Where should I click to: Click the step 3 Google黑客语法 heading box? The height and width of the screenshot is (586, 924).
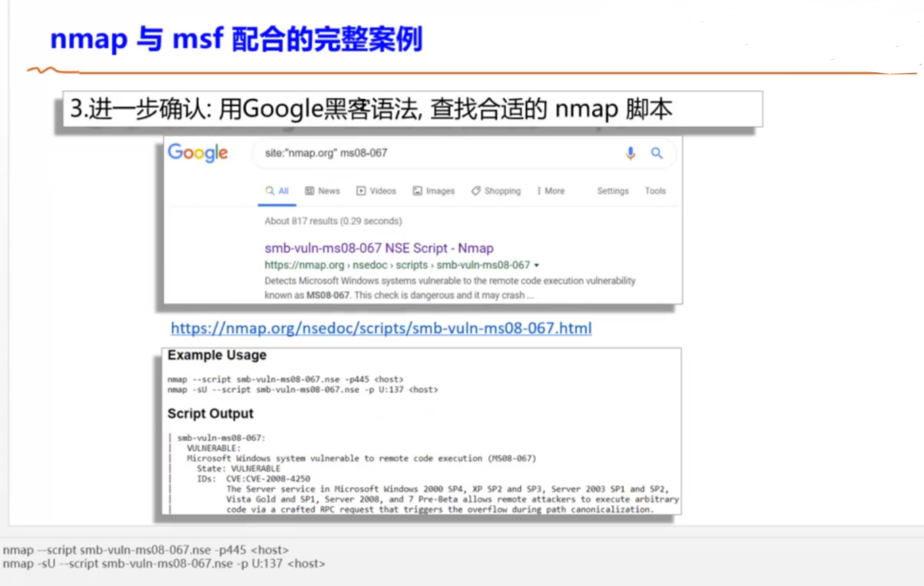(x=412, y=109)
